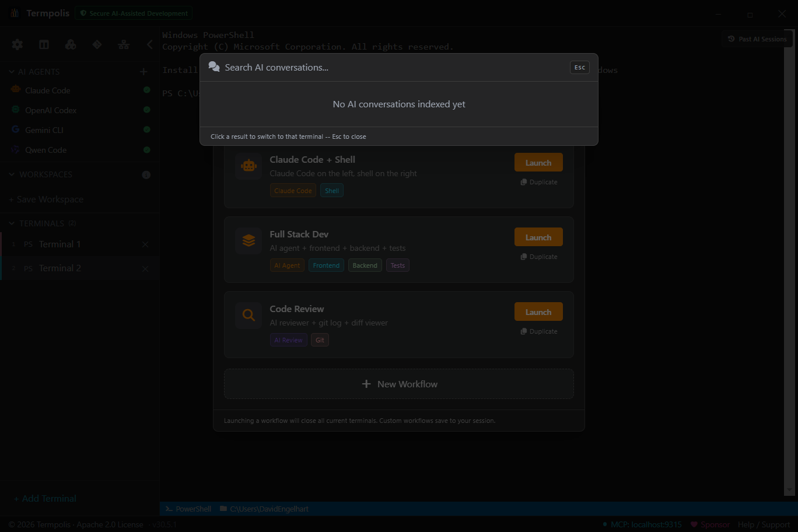Click the workflows cubes icon in sidebar toolbar
The image size is (798, 532).
click(71, 44)
